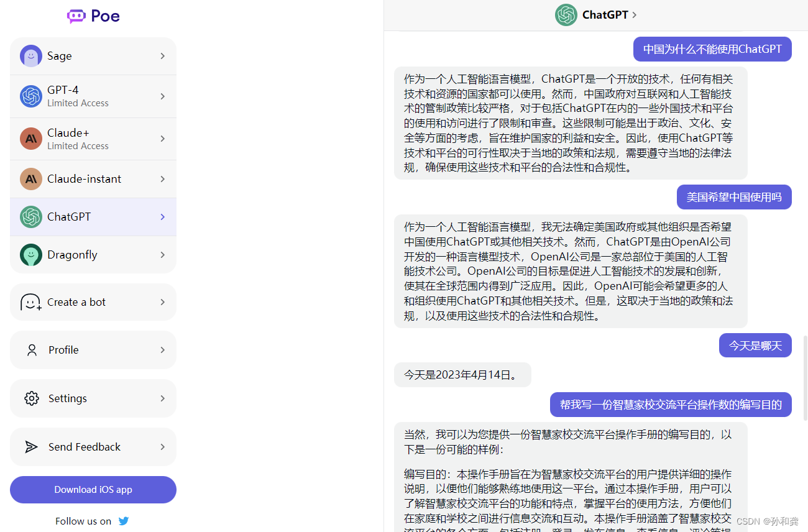This screenshot has width=808, height=532.
Task: Click the Limited Access label under GPT-4
Action: coord(78,103)
